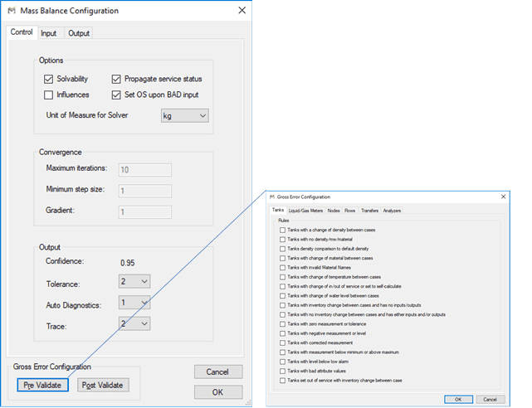The height and width of the screenshot is (408, 532).
Task: Open the Tolerance dropdown
Action: [134, 281]
